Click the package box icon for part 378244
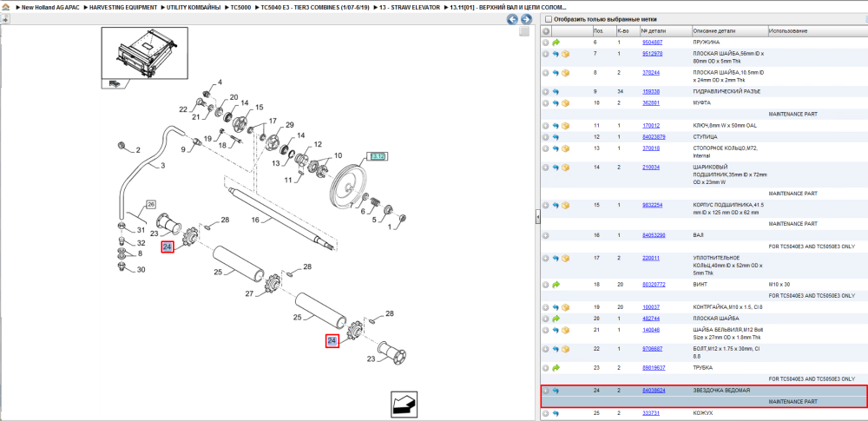868x421 pixels. coord(565,73)
